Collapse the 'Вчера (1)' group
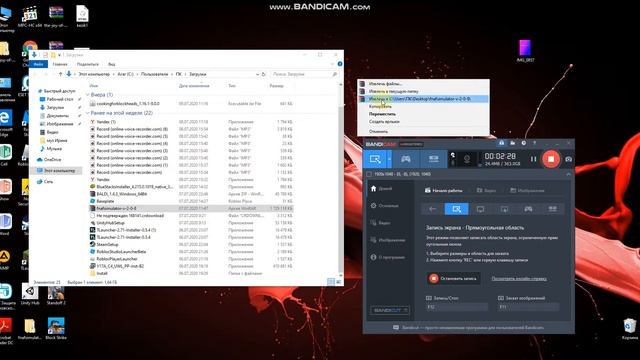640x360 pixels. pyautogui.click(x=87, y=95)
